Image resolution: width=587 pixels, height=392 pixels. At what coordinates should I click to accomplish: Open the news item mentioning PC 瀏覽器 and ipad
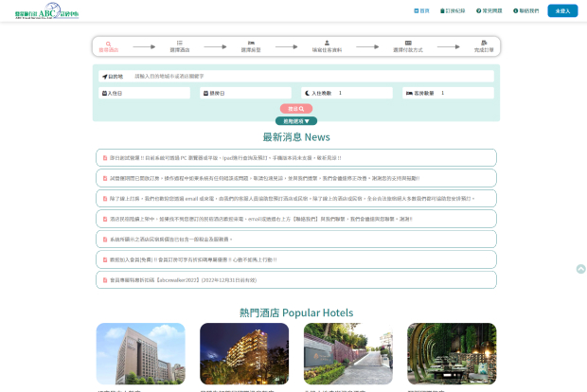296,157
